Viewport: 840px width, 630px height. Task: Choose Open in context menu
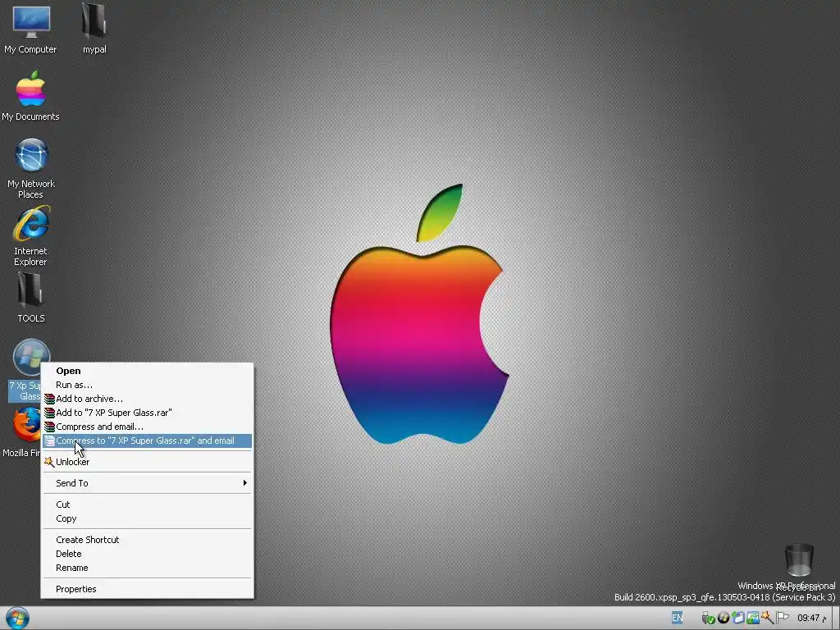(147, 371)
